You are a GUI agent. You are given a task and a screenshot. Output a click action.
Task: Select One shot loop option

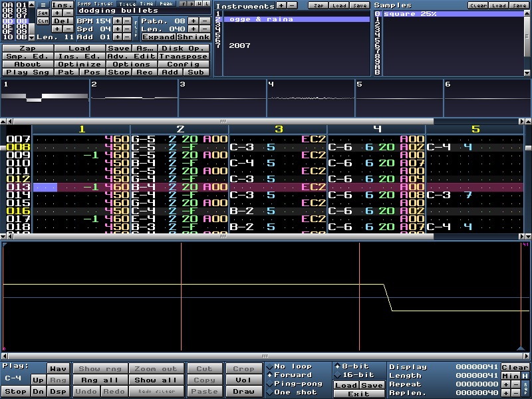pyautogui.click(x=292, y=392)
